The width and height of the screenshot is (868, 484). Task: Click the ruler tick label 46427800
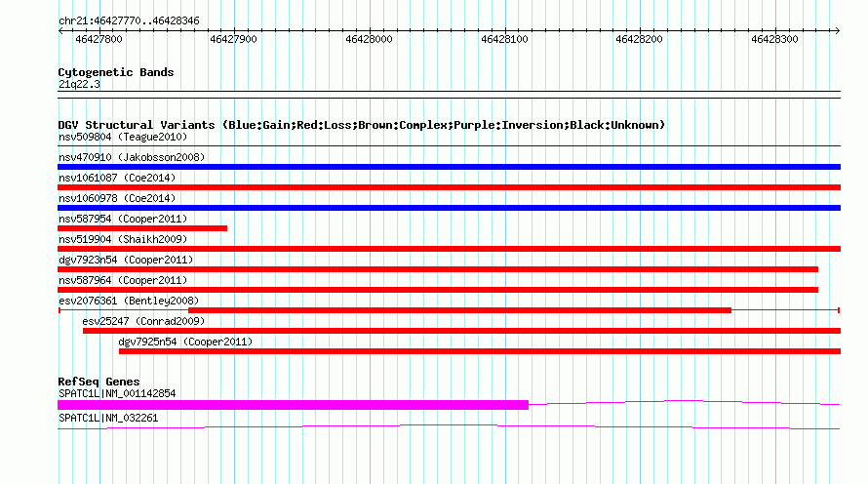(x=99, y=39)
